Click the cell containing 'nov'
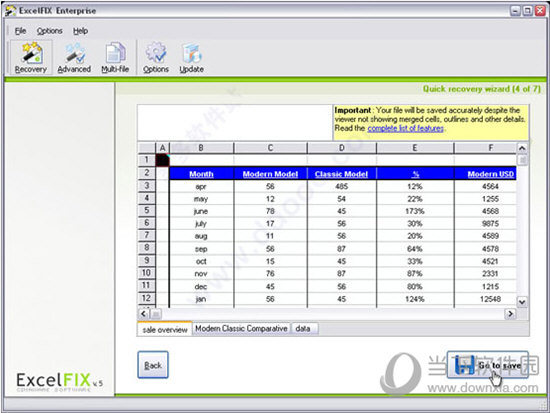 pyautogui.click(x=201, y=274)
